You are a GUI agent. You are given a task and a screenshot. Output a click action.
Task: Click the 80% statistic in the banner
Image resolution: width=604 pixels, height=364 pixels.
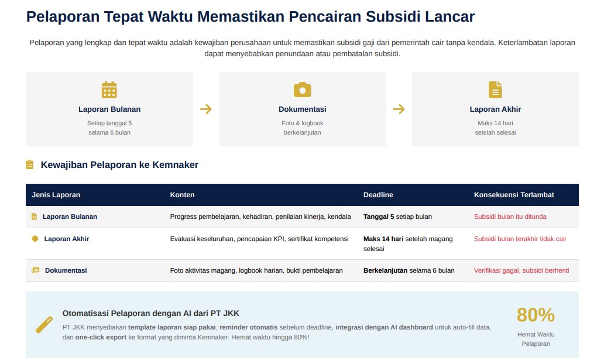point(535,315)
